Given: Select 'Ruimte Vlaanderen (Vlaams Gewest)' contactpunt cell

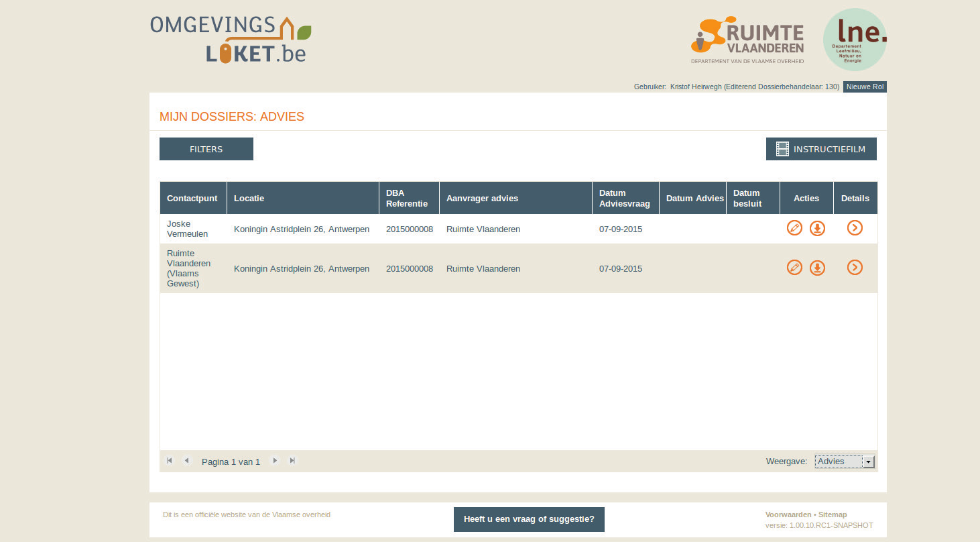Looking at the screenshot, I should click(x=193, y=268).
